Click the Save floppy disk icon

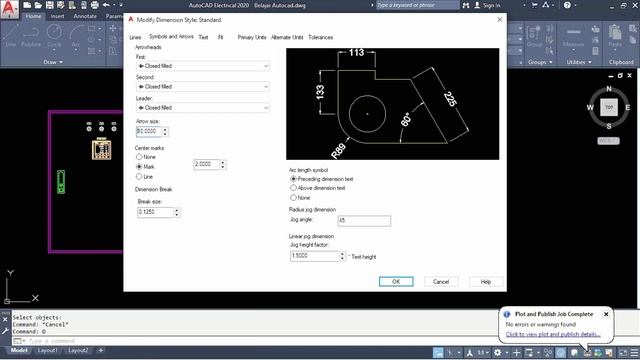pyautogui.click(x=49, y=5)
